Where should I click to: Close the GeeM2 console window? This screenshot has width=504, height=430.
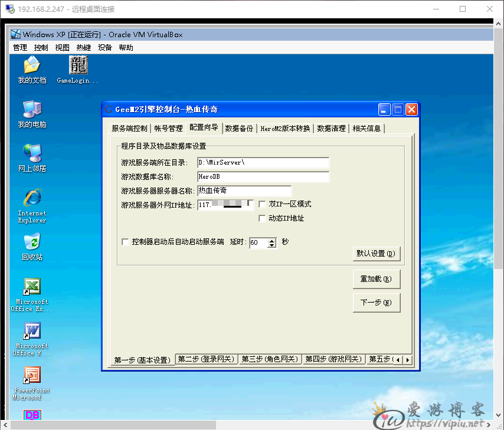(411, 110)
